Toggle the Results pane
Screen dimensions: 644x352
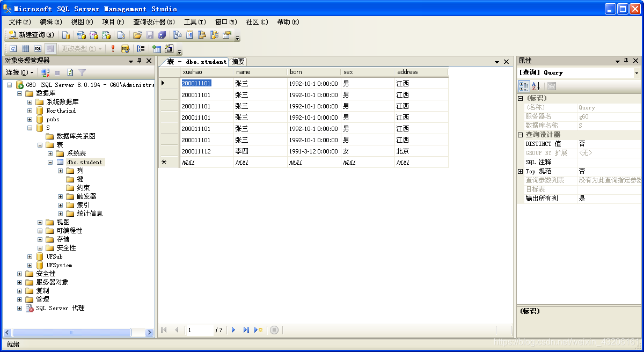50,48
